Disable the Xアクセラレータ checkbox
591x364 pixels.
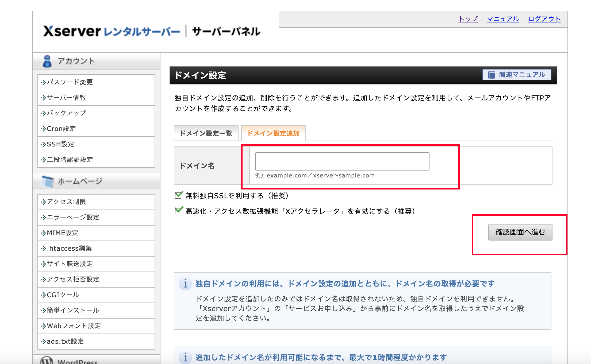pos(178,211)
